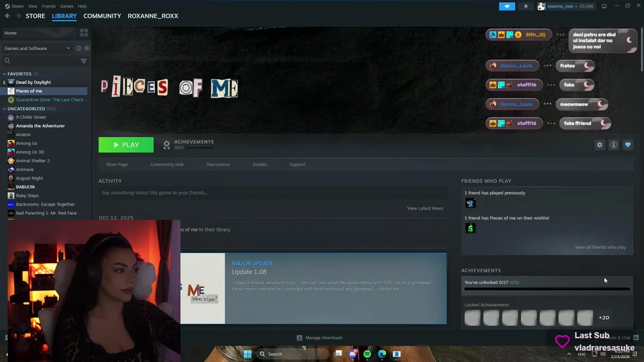Click the +20 locked achievements indicator

point(604,318)
